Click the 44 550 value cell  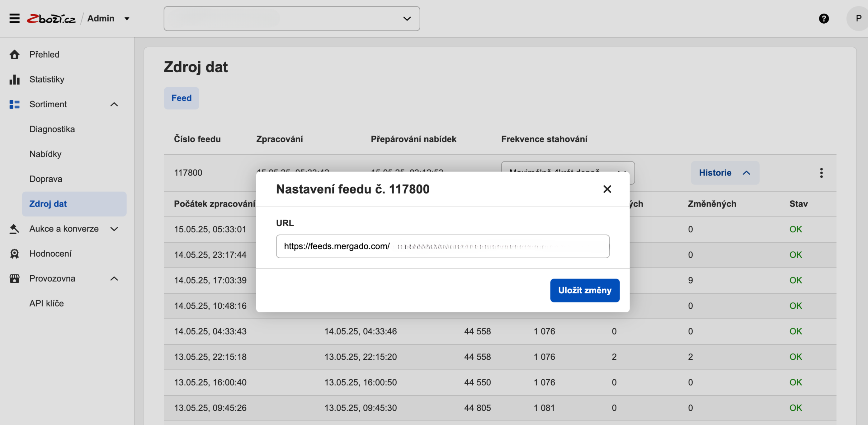pos(478,383)
